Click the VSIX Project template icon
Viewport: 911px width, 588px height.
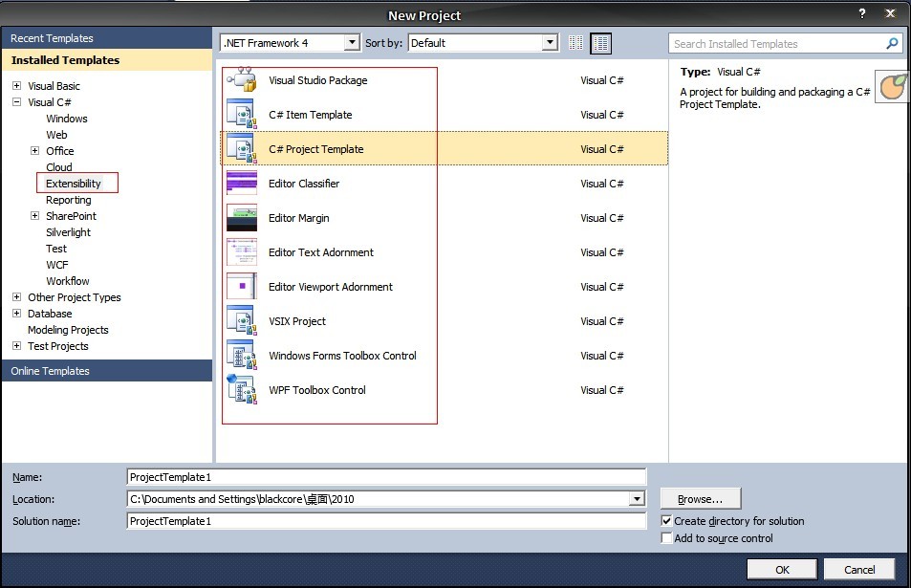pos(241,321)
